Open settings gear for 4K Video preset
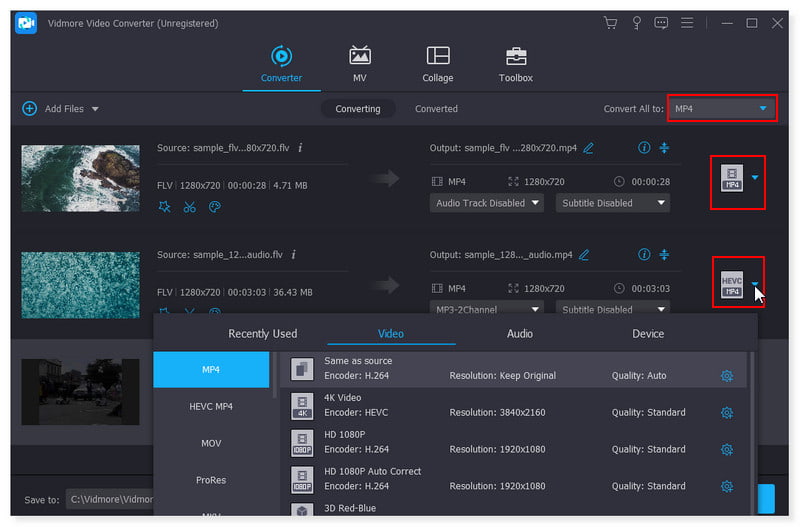This screenshot has width=800, height=527. click(x=727, y=412)
